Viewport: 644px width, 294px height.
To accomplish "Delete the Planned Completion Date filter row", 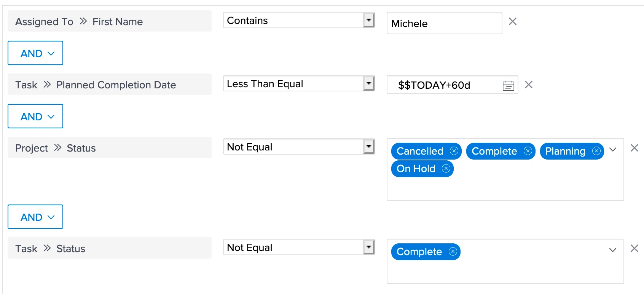I will click(529, 85).
